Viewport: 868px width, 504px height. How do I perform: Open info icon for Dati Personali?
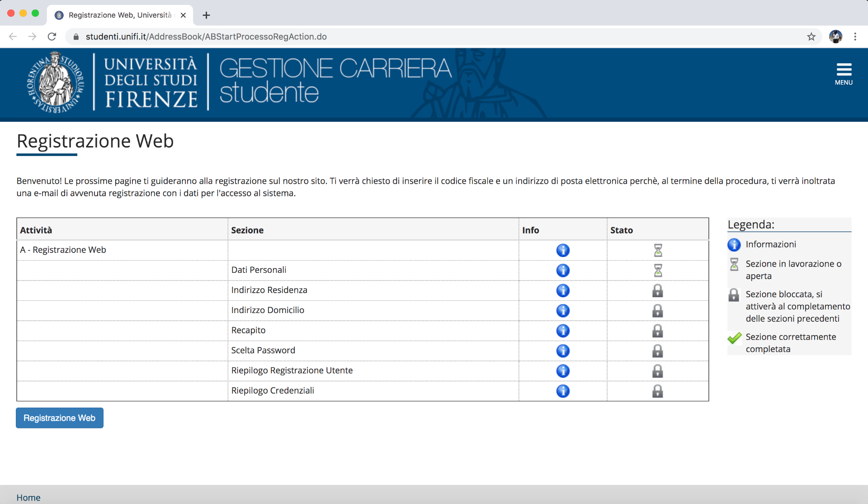click(x=563, y=271)
